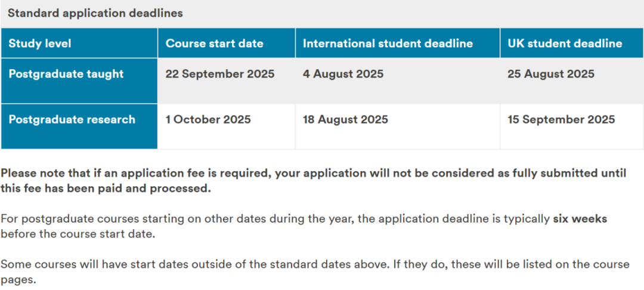Image resolution: width=644 pixels, height=290 pixels.
Task: Select the Course start date header
Action: 227,43
